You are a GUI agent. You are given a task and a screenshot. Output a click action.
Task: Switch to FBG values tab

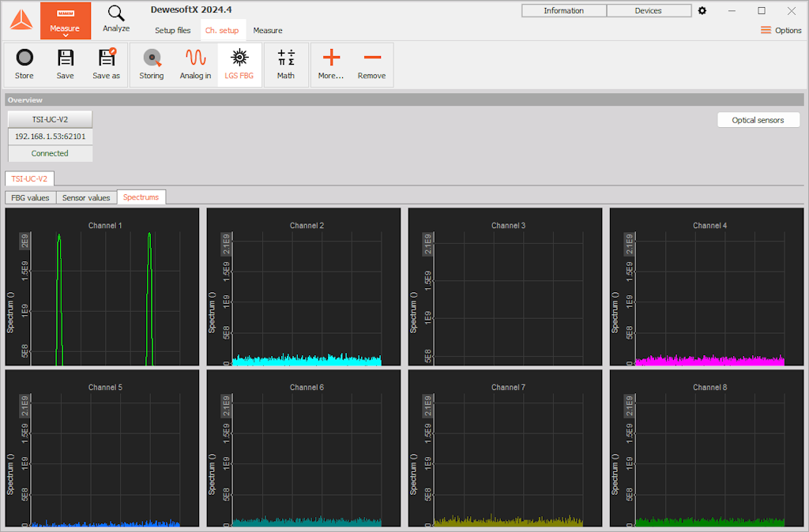31,197
